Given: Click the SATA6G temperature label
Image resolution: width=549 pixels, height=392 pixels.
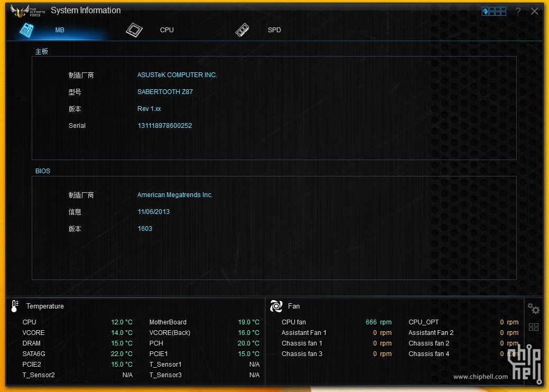Looking at the screenshot, I should click(34, 354).
